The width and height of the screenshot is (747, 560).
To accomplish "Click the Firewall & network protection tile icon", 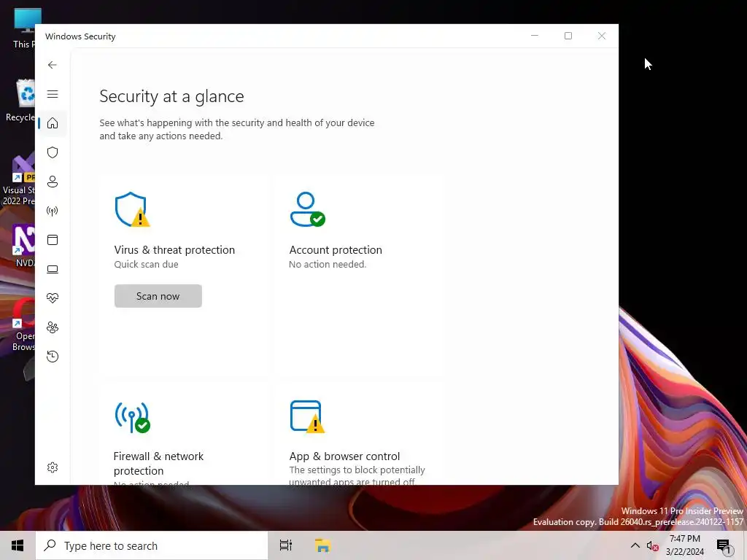I will (133, 417).
